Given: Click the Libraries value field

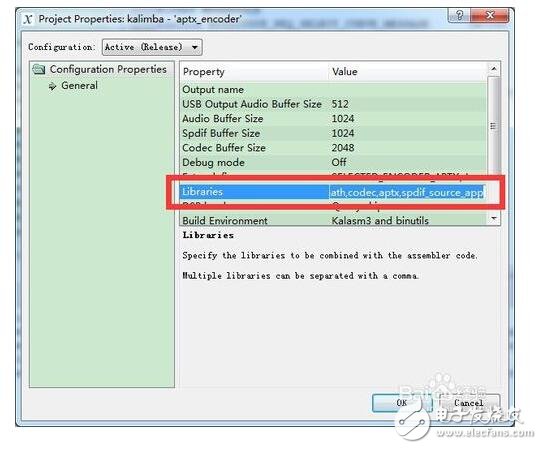Looking at the screenshot, I should pyautogui.click(x=407, y=192).
